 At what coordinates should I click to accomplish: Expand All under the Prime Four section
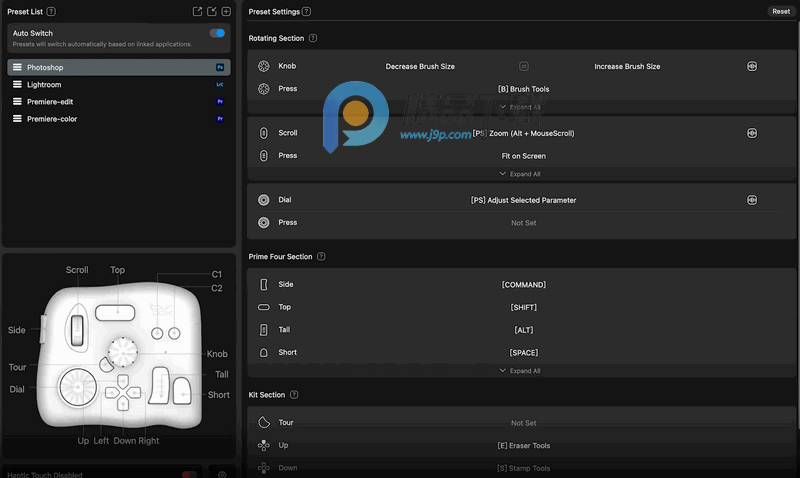tap(519, 371)
